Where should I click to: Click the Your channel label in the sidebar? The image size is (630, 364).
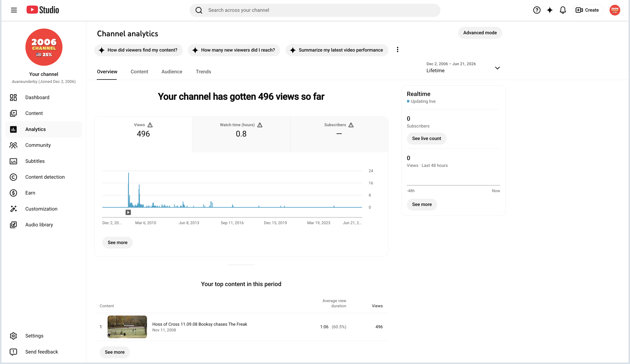[x=43, y=74]
